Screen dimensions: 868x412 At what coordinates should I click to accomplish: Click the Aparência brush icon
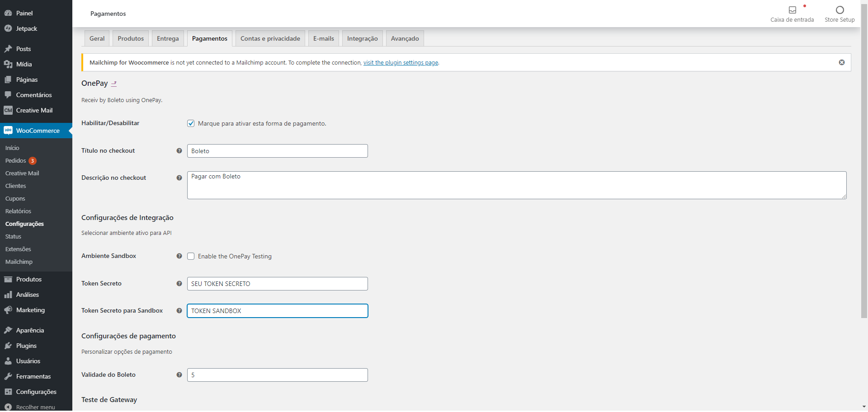pyautogui.click(x=8, y=330)
